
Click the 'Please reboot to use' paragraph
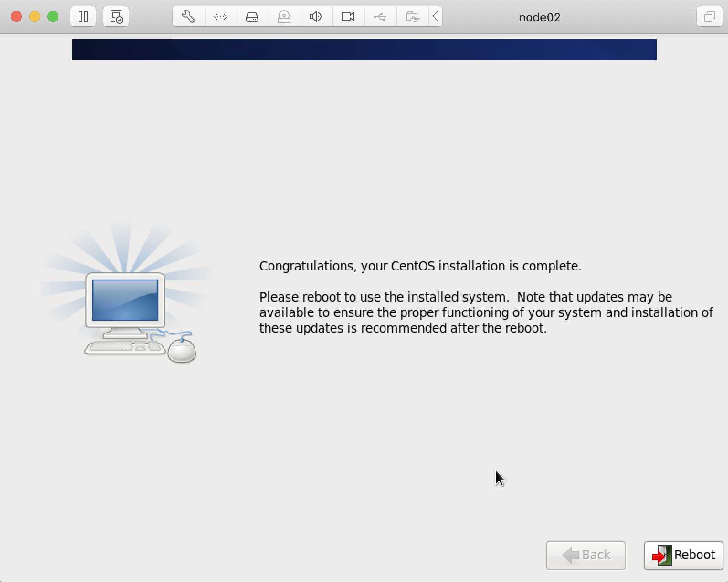[x=486, y=312]
